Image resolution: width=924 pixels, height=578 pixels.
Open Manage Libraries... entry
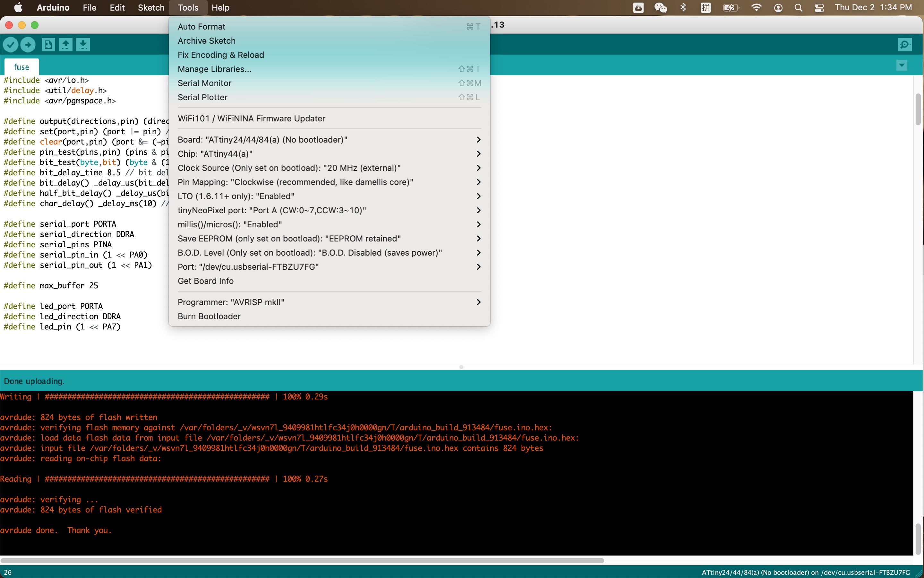point(329,69)
